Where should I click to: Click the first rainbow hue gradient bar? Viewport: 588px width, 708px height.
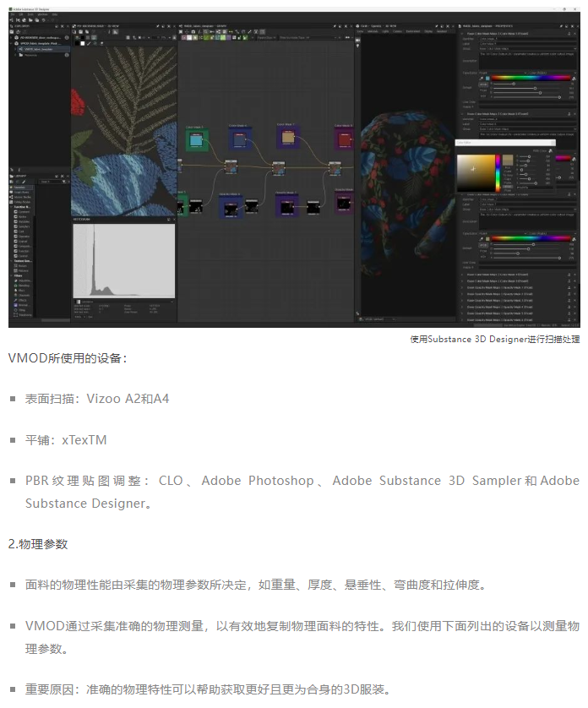(x=531, y=78)
